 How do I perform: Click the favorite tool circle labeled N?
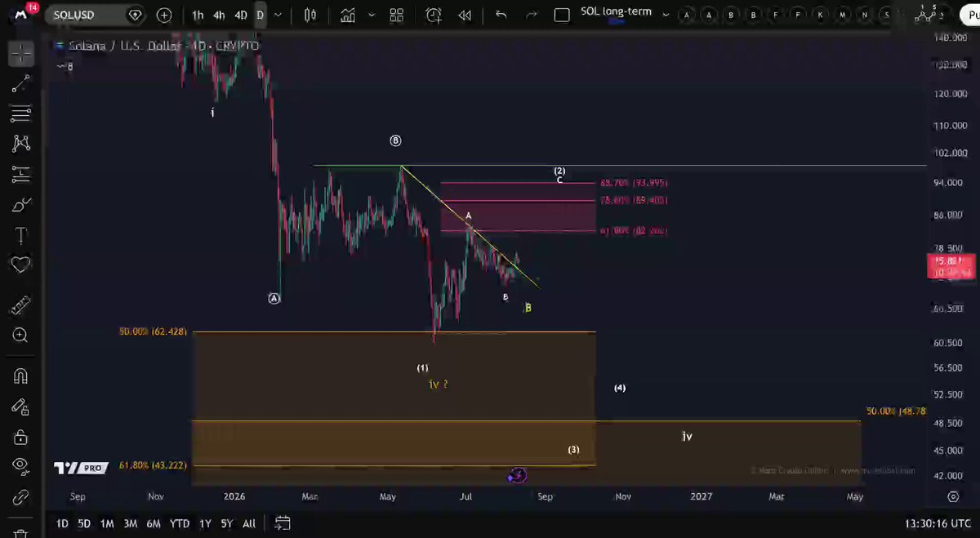click(x=864, y=15)
